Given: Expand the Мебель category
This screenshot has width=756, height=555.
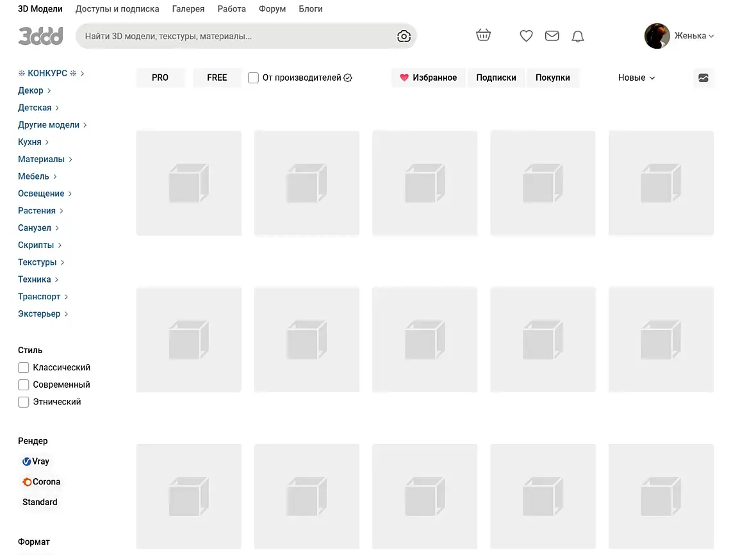Looking at the screenshot, I should pos(38,176).
